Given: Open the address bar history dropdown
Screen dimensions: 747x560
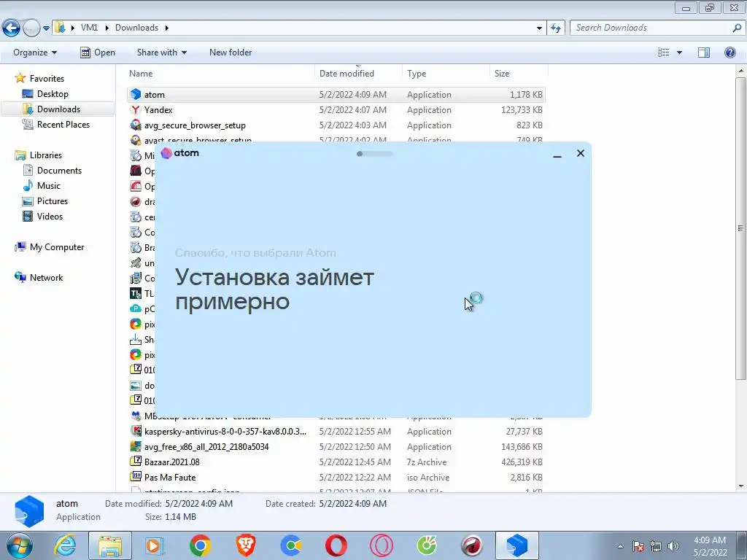Looking at the screenshot, I should tap(539, 28).
